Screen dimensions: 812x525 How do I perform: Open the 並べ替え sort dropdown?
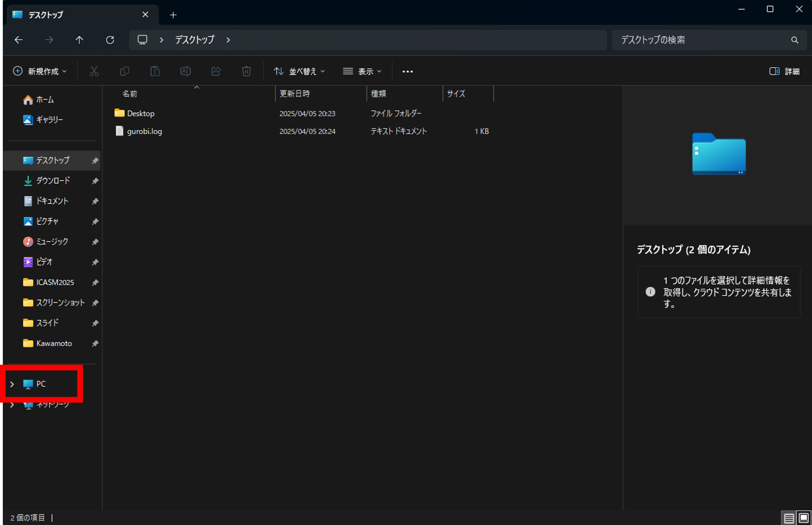point(299,71)
